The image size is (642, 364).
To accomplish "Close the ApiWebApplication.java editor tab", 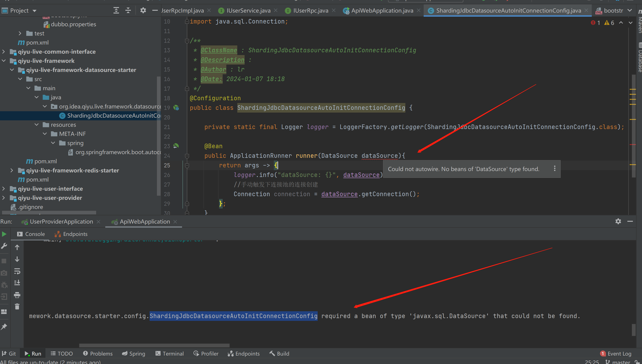I will [419, 11].
